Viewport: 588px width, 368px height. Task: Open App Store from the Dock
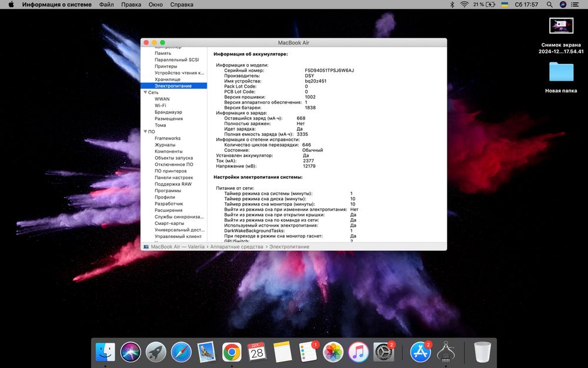coord(420,352)
